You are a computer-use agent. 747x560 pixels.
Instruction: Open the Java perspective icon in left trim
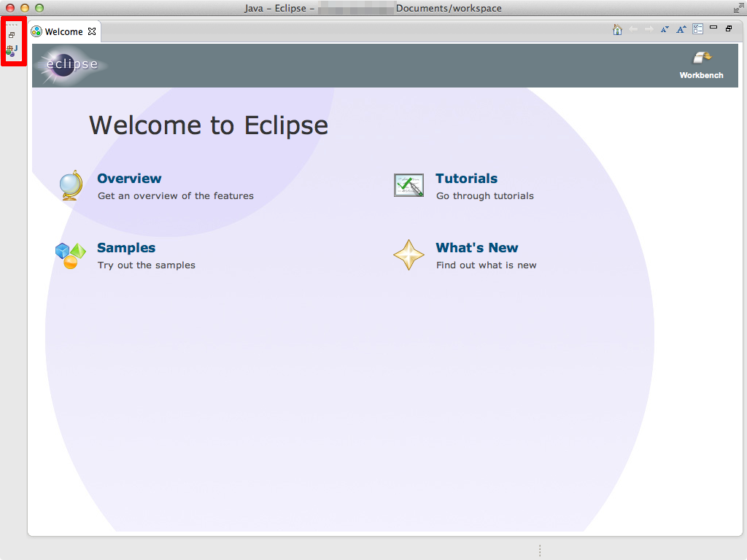[12, 50]
